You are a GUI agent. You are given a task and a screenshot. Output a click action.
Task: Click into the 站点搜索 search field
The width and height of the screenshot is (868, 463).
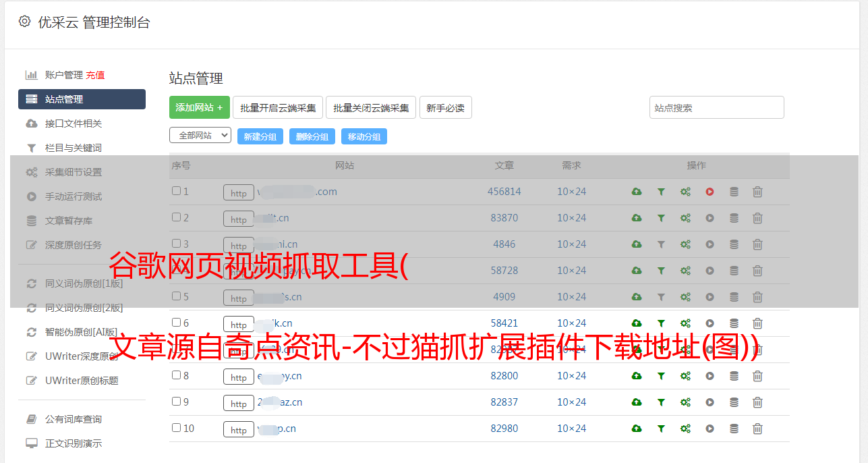[717, 107]
